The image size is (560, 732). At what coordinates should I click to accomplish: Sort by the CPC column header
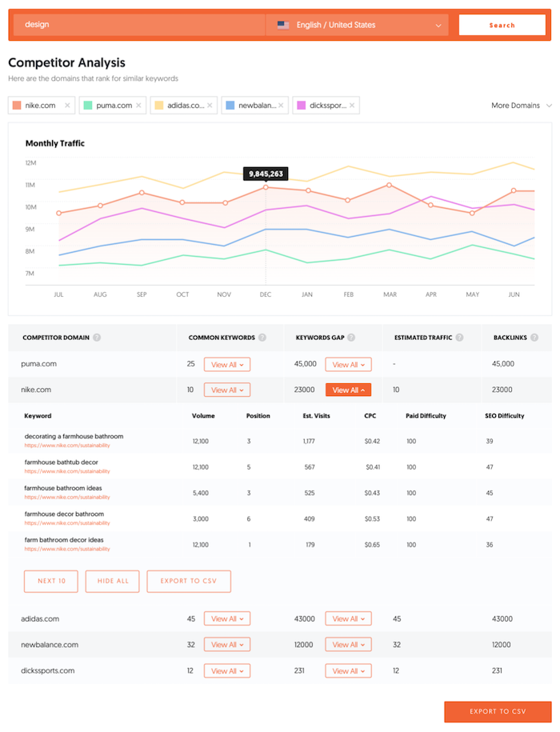[x=370, y=416]
